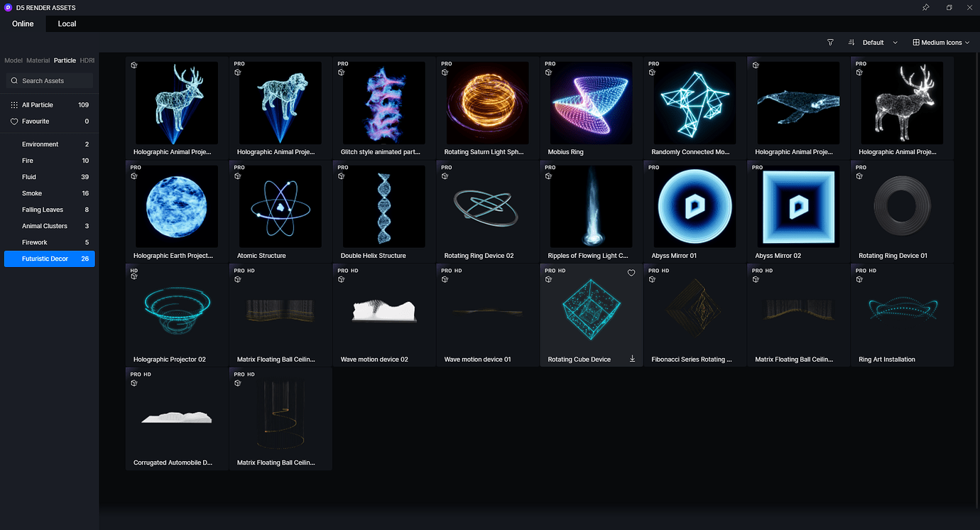
Task: Download the Rotating Cube Device asset
Action: 632,359
